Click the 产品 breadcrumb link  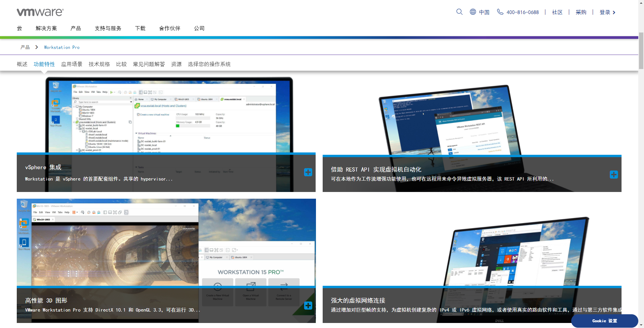pyautogui.click(x=25, y=47)
